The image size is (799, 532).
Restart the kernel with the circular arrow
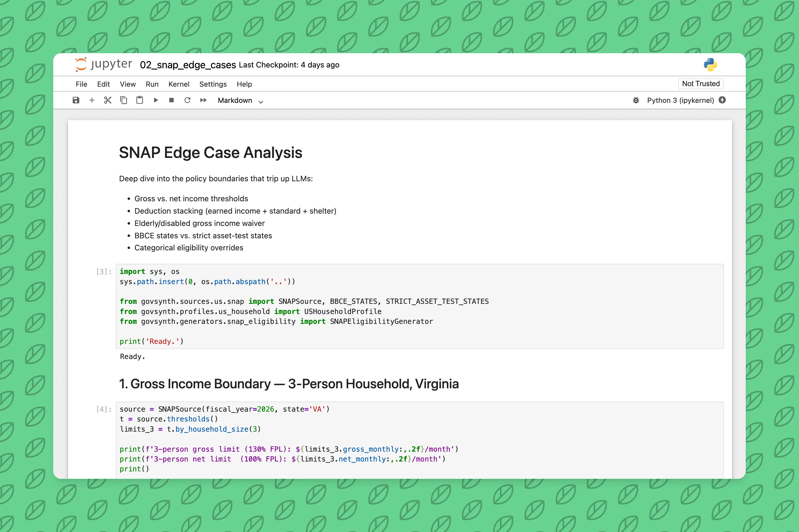click(187, 100)
